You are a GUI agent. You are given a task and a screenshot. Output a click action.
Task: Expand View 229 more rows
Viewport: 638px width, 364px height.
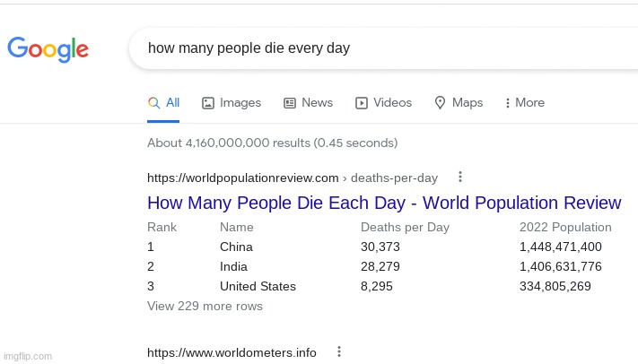205,306
